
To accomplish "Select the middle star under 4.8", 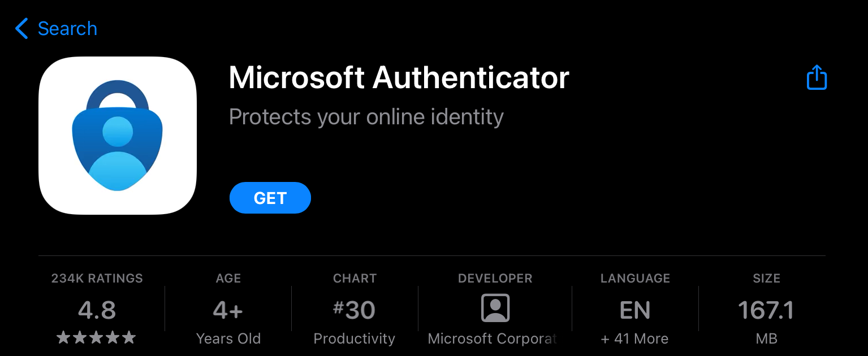I will click(96, 338).
